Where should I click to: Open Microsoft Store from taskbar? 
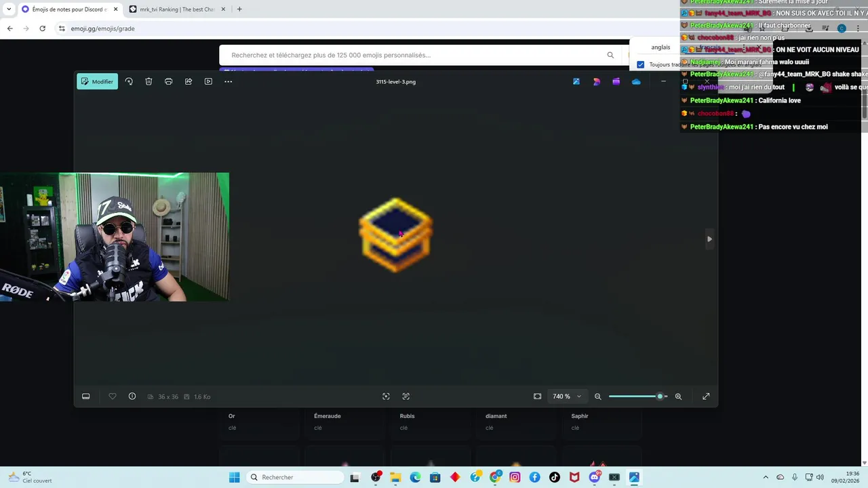tap(435, 477)
